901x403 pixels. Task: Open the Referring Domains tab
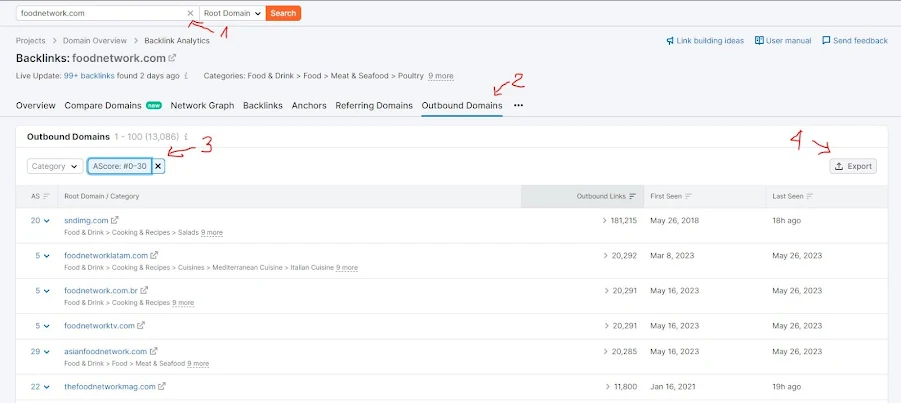(374, 106)
